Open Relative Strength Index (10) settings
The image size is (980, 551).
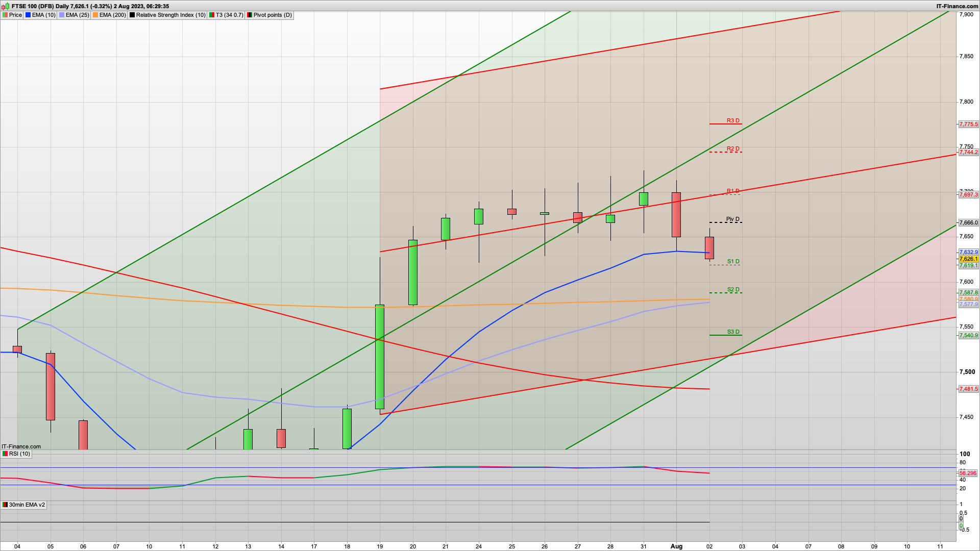[170, 15]
